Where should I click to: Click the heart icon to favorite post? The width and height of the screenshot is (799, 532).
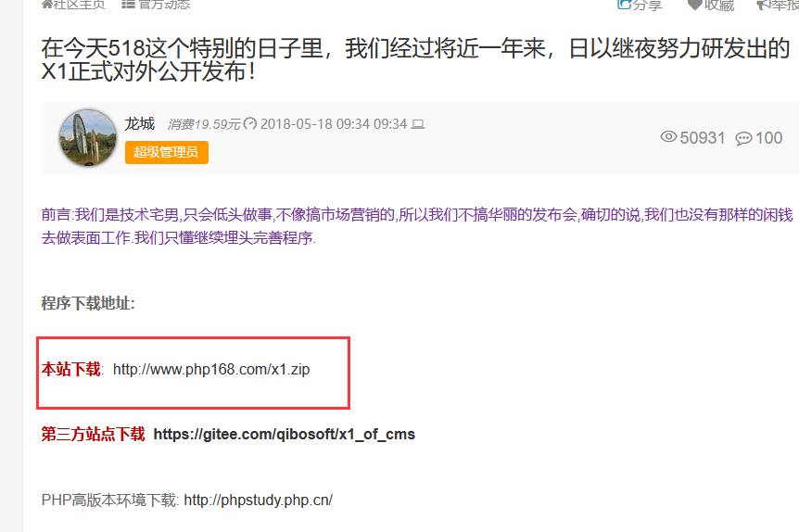point(694,4)
